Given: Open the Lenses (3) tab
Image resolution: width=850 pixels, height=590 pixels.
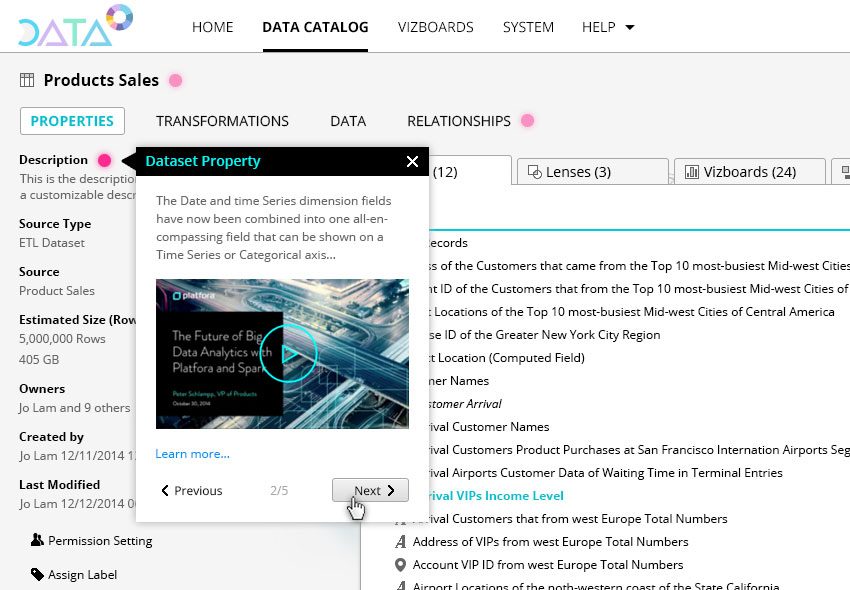Looking at the screenshot, I should pos(568,172).
